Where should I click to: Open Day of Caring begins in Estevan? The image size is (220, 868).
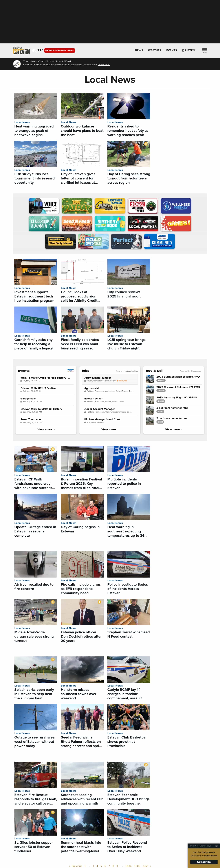[x=80, y=529]
